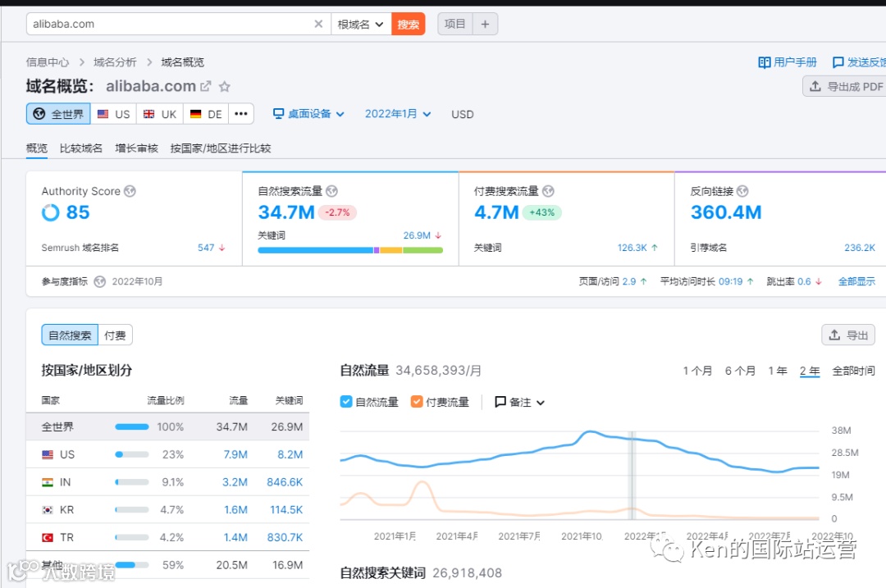This screenshot has width=886, height=588.
Task: Open paid keywords value 126.3K
Action: [632, 248]
